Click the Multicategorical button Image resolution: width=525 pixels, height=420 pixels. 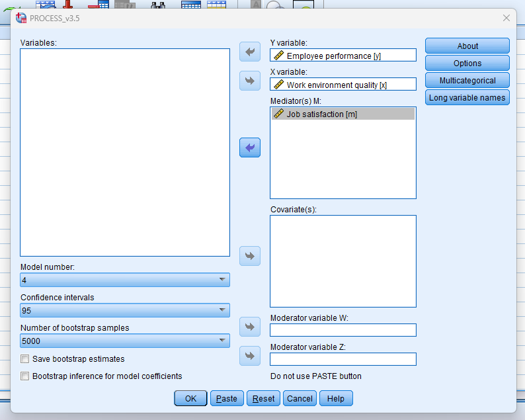pos(467,81)
